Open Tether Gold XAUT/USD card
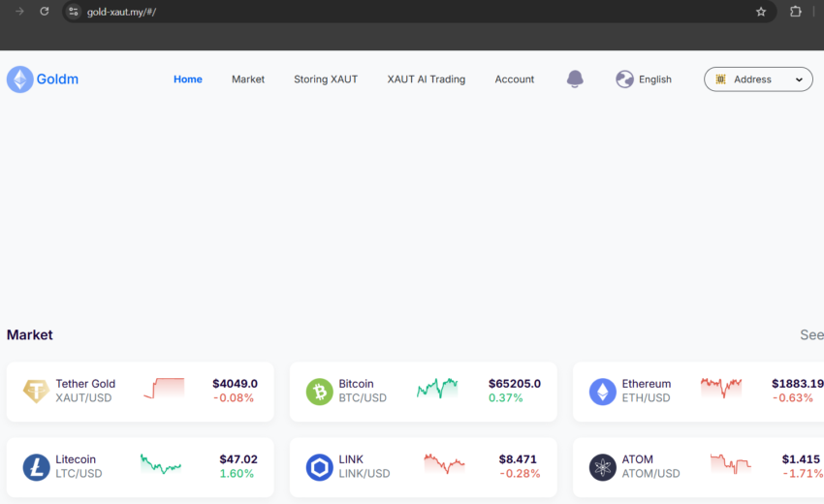The image size is (824, 504). point(141,392)
